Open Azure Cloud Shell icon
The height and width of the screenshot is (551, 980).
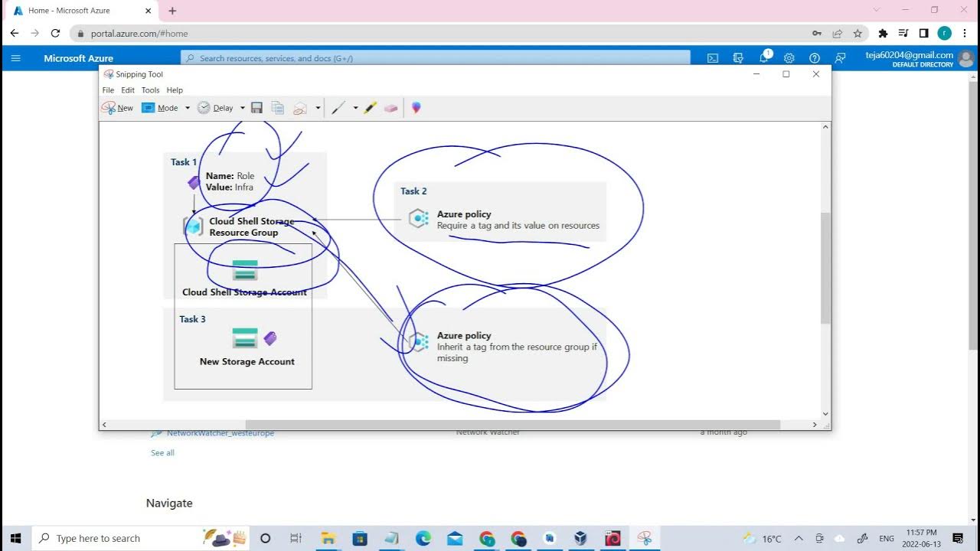pos(712,58)
